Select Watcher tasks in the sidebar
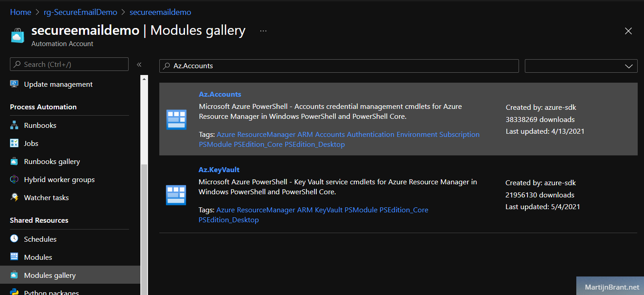The height and width of the screenshot is (295, 644). click(x=46, y=197)
